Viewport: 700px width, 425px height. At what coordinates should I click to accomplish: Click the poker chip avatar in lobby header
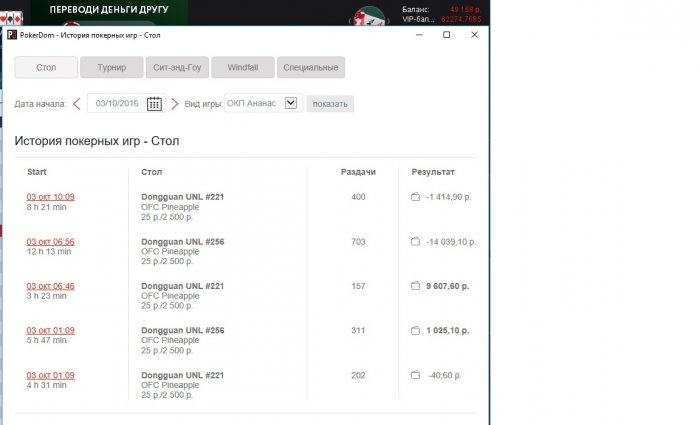point(369,17)
